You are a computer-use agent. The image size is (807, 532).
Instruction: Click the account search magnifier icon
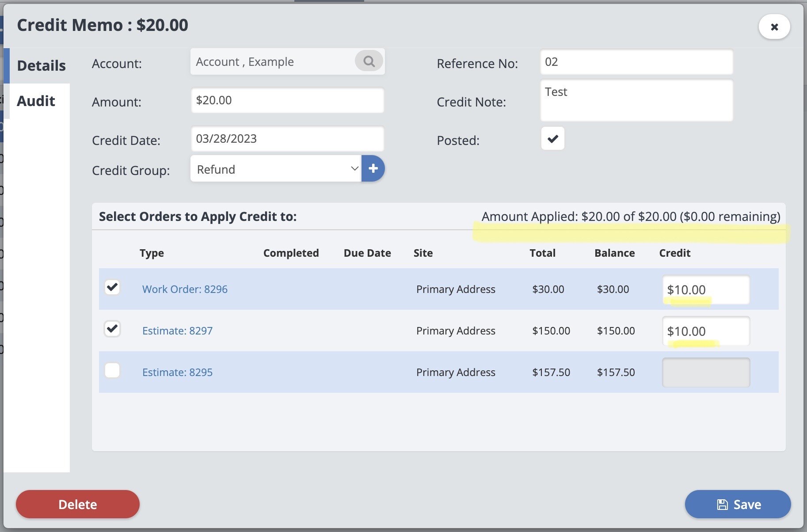tap(369, 61)
